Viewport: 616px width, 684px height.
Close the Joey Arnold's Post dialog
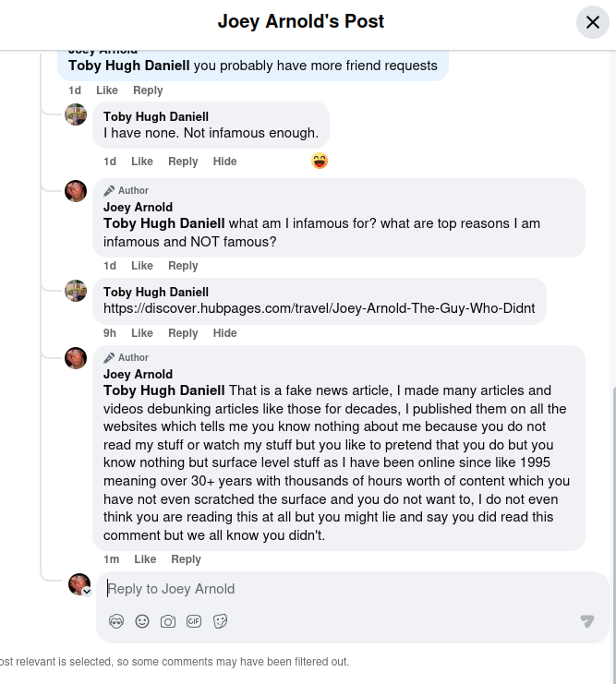pyautogui.click(x=592, y=21)
